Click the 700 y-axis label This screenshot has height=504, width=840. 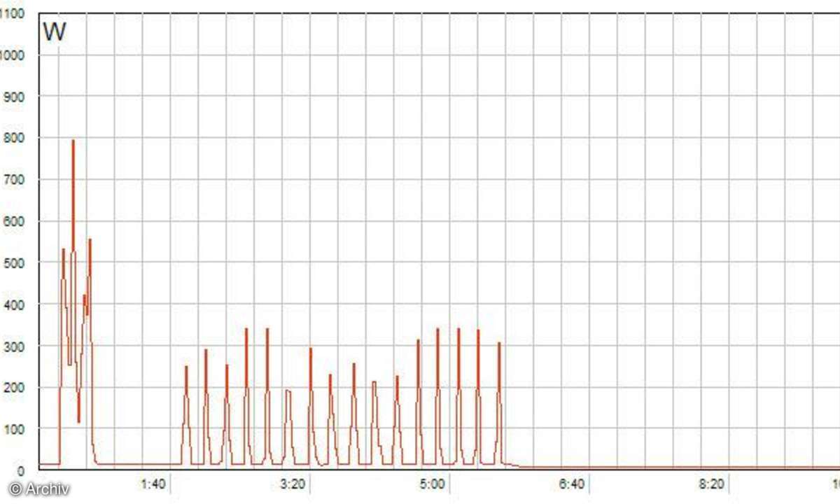pos(15,180)
